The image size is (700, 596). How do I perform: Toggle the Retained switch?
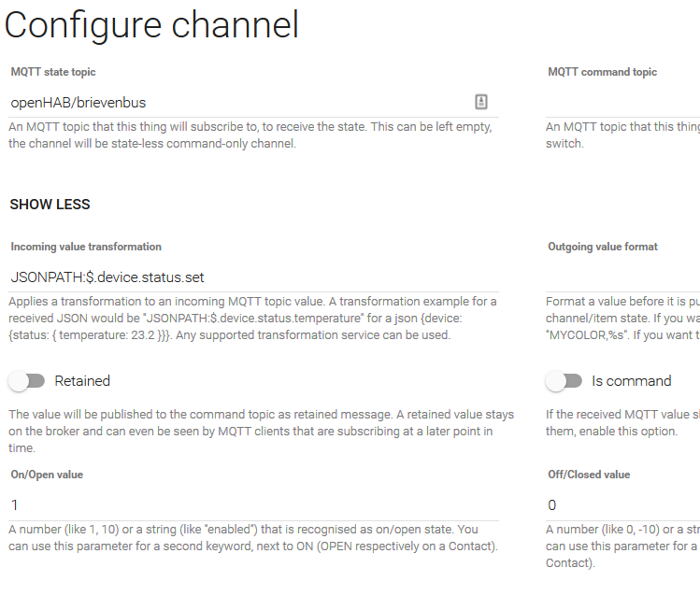click(26, 381)
